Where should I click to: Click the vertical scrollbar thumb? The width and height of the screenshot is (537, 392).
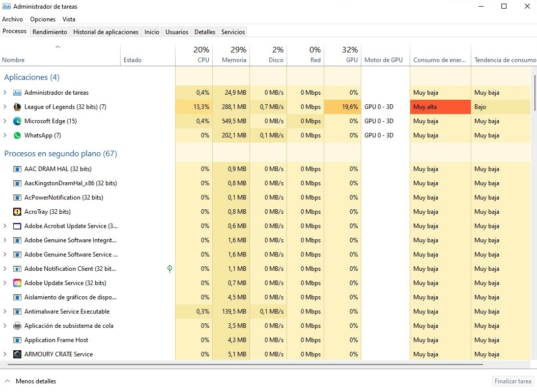click(x=534, y=93)
